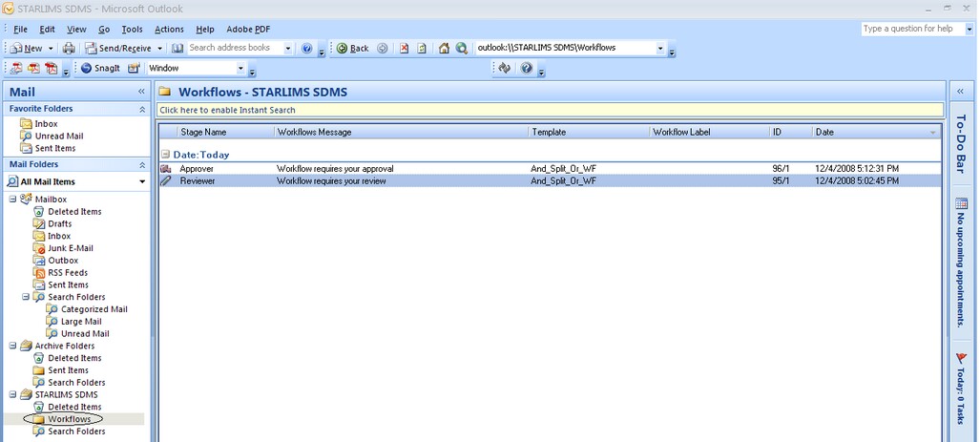Click the Type a question for help box
The image size is (980, 442).
912,28
